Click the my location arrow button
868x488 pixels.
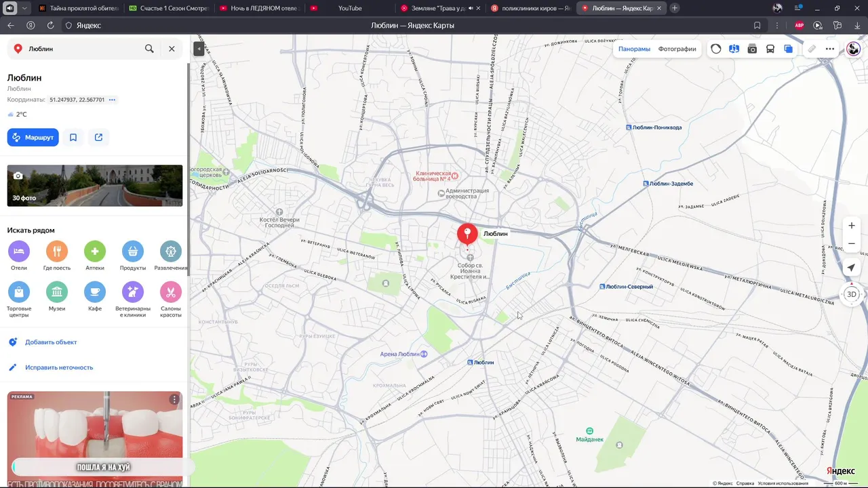coord(852,268)
